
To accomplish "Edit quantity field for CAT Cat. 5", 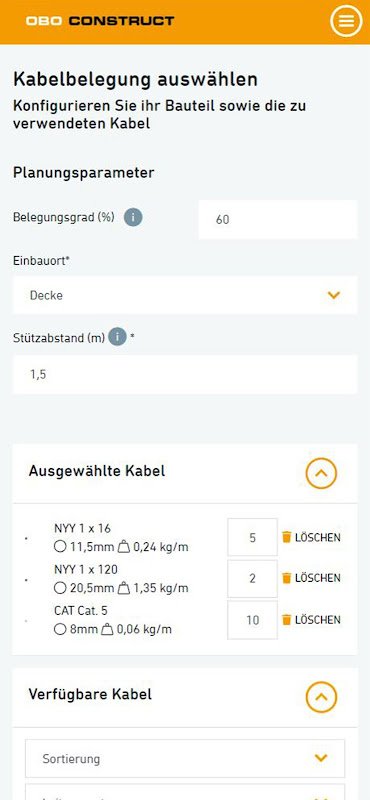I will point(253,620).
